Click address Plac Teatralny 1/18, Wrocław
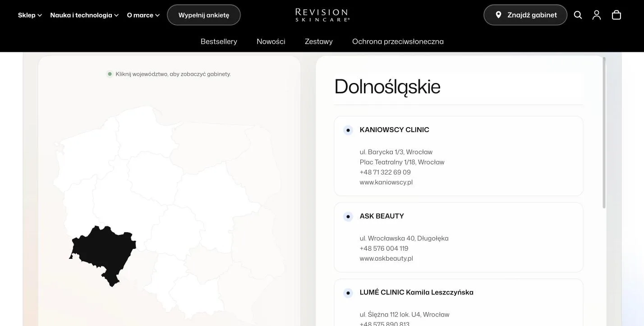Viewport: 644px width, 326px height. [x=402, y=162]
